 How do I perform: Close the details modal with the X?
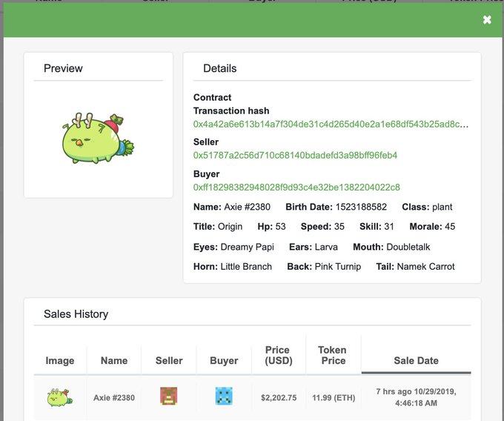coord(487,20)
